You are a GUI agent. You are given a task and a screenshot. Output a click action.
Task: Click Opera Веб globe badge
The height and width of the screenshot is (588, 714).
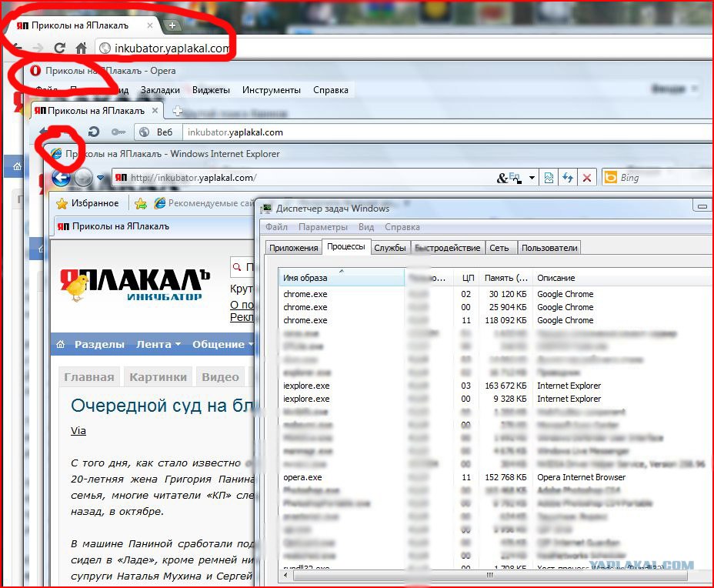click(156, 132)
